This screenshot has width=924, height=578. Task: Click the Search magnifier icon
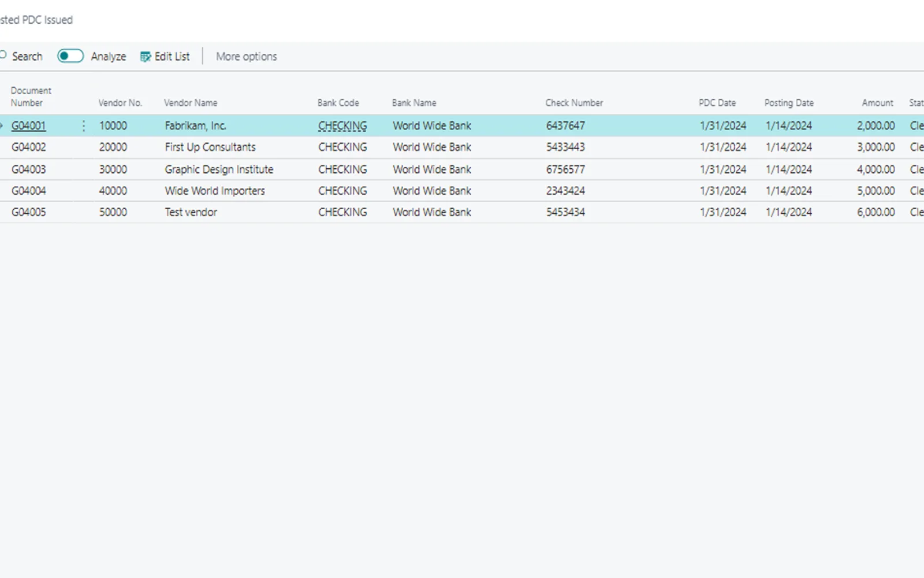3,55
